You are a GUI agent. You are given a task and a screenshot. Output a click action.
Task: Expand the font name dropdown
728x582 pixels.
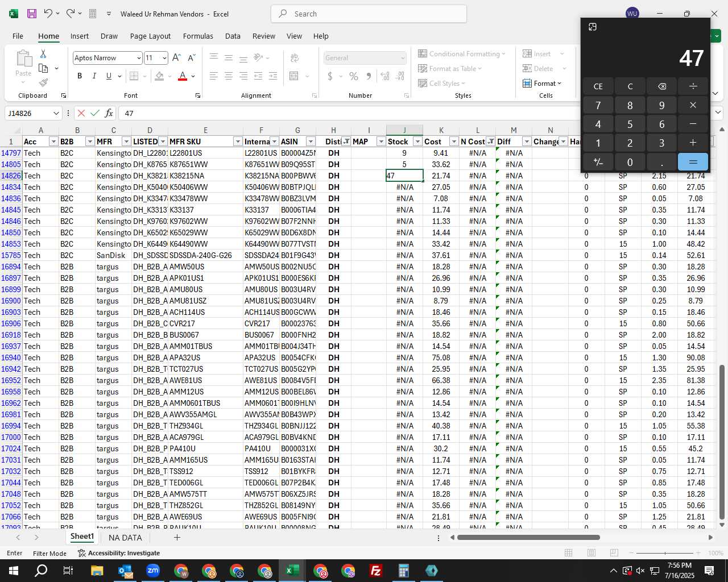pyautogui.click(x=138, y=58)
